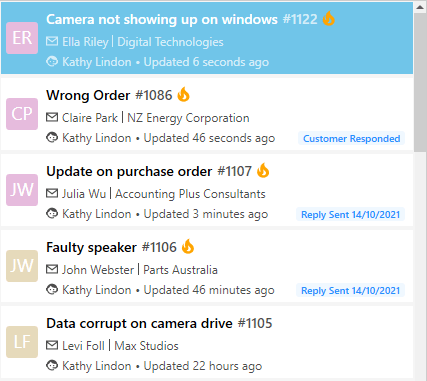Click the Reply Sent badge on Faulty speaker ticket
This screenshot has width=427, height=381.
(x=350, y=290)
